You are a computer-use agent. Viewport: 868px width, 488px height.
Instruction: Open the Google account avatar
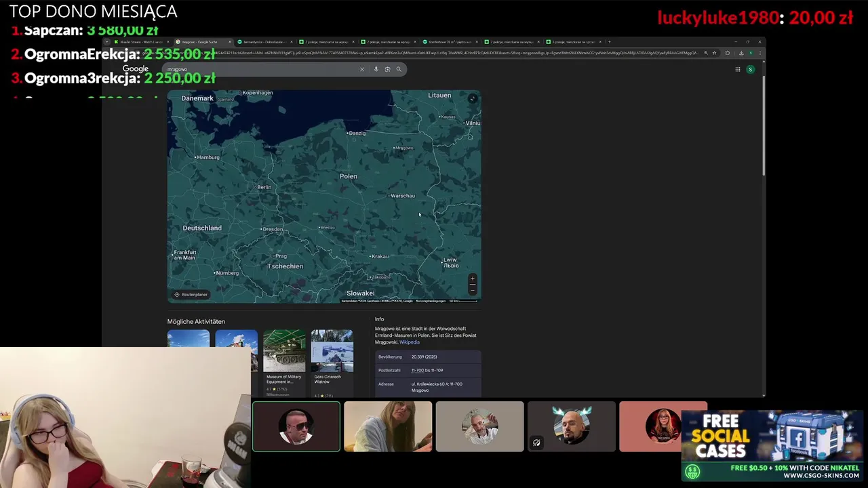750,69
